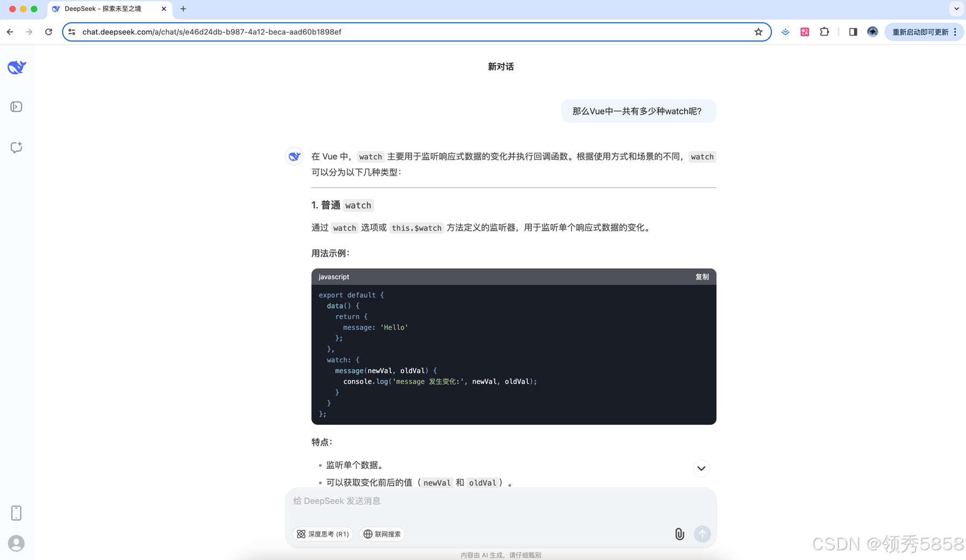
Task: Expand the tab search dropdown arrow
Action: click(956, 9)
